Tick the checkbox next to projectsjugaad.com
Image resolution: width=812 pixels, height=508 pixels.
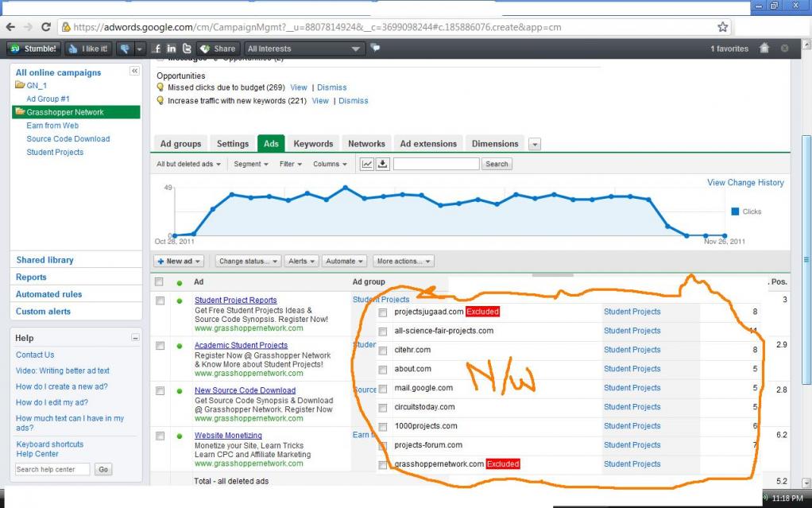(x=383, y=312)
